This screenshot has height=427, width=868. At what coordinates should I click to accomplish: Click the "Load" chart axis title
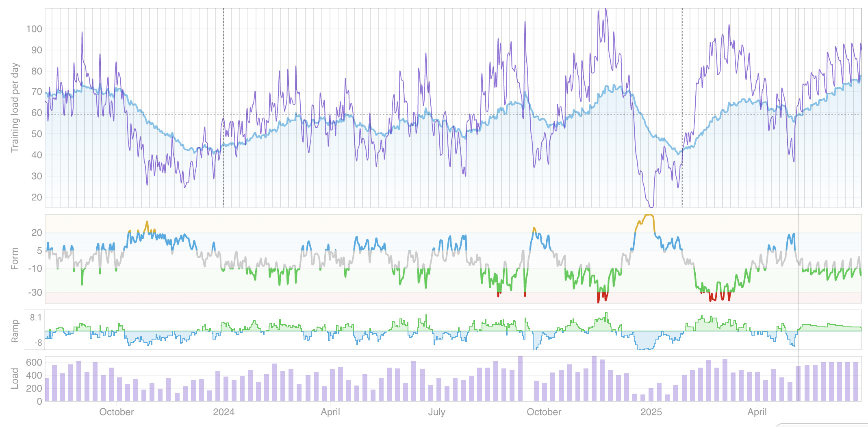pyautogui.click(x=15, y=379)
